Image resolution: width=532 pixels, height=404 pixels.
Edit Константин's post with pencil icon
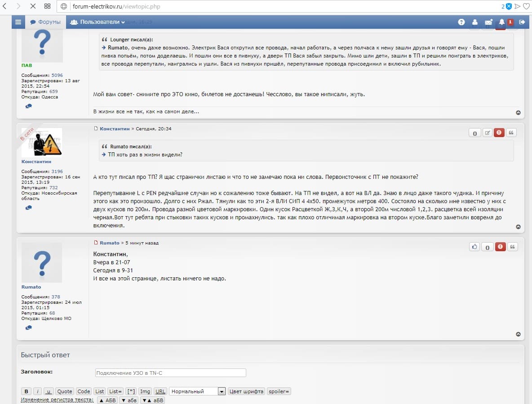pos(487,133)
